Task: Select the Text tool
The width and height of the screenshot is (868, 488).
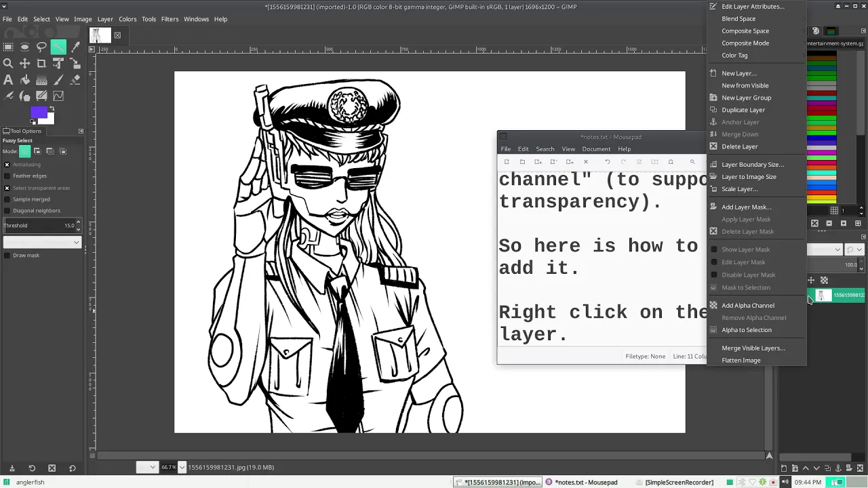Action: pyautogui.click(x=8, y=80)
